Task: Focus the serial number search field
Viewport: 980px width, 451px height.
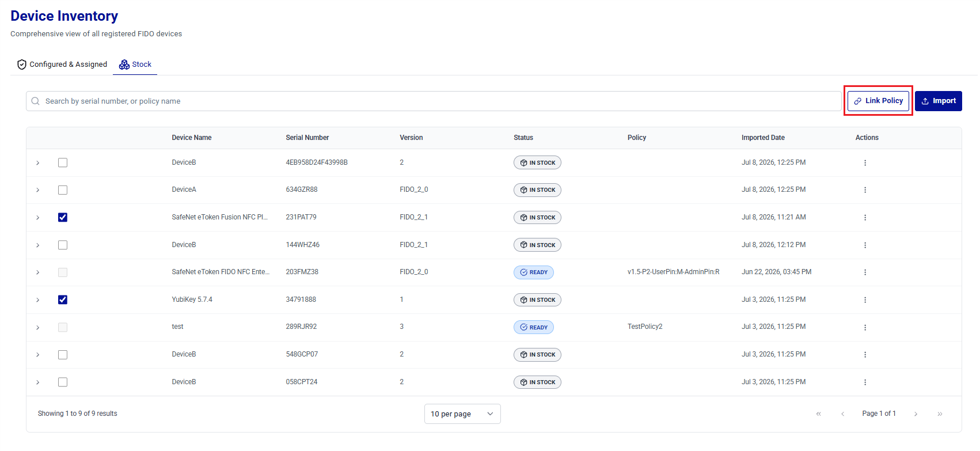Action: point(434,101)
